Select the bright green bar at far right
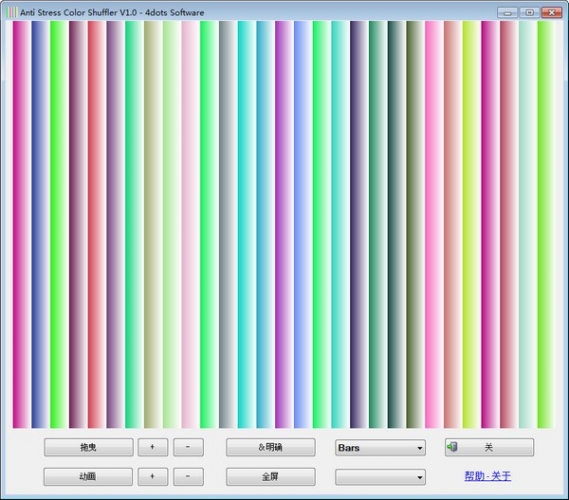The width and height of the screenshot is (569, 500). click(x=546, y=224)
